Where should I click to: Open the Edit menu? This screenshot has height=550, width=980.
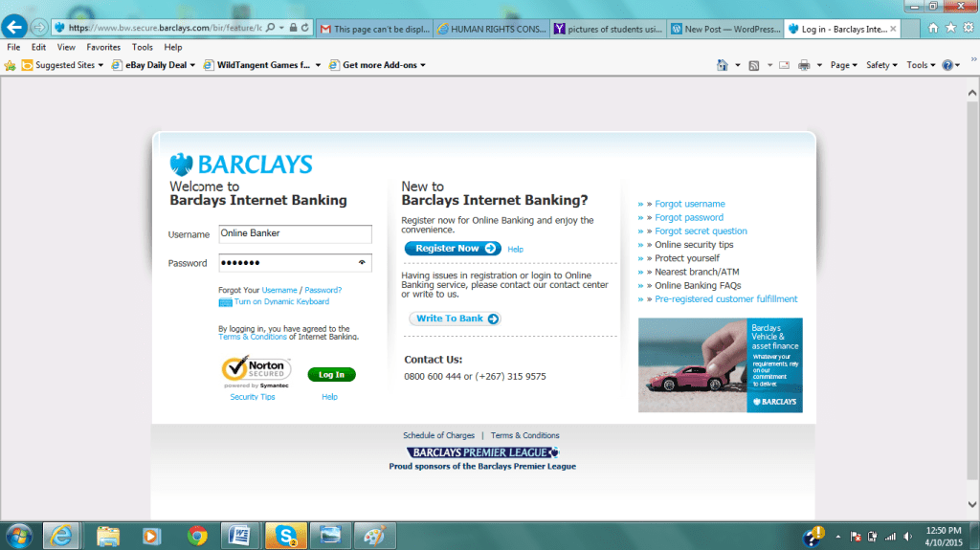tap(38, 48)
